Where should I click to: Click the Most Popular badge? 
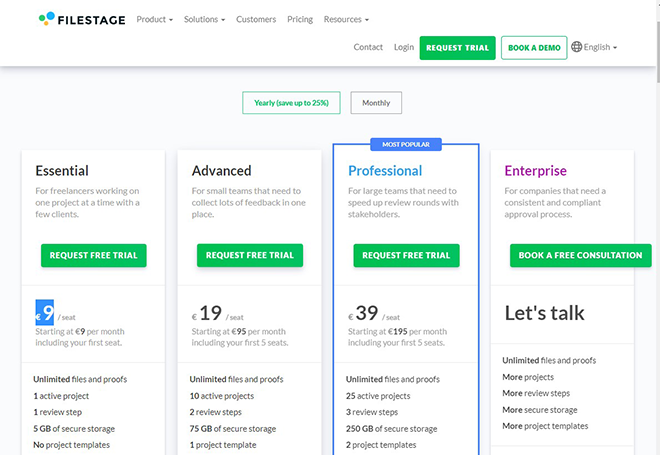[x=406, y=144]
